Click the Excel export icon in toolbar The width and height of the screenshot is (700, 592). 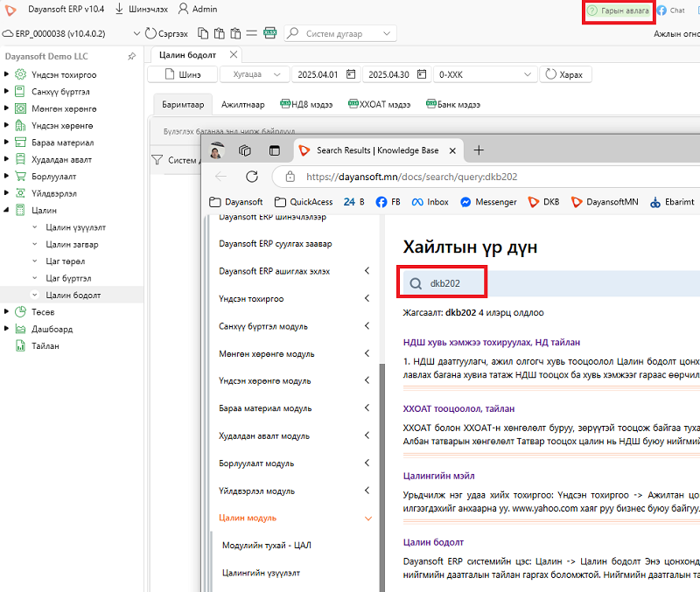[270, 33]
